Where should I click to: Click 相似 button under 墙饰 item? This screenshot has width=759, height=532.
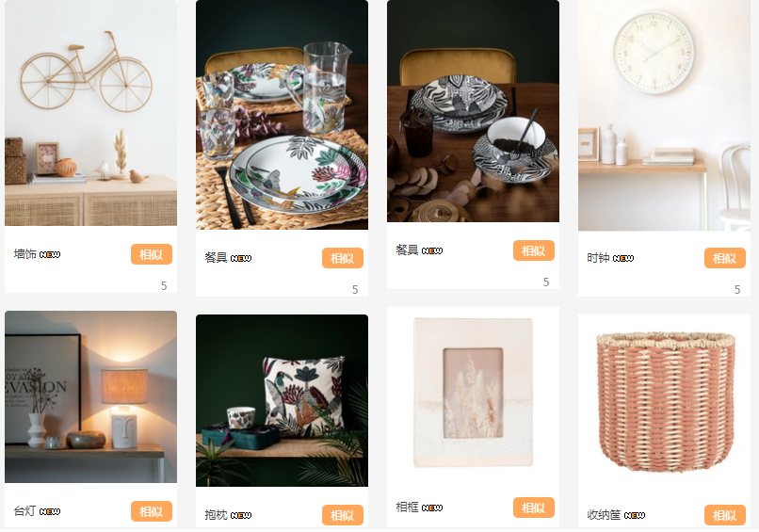coord(151,254)
